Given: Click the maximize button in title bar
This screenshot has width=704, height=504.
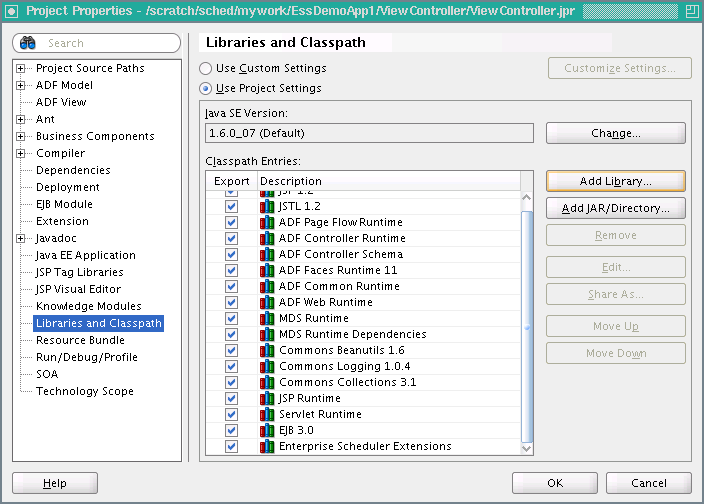Looking at the screenshot, I should (x=692, y=11).
